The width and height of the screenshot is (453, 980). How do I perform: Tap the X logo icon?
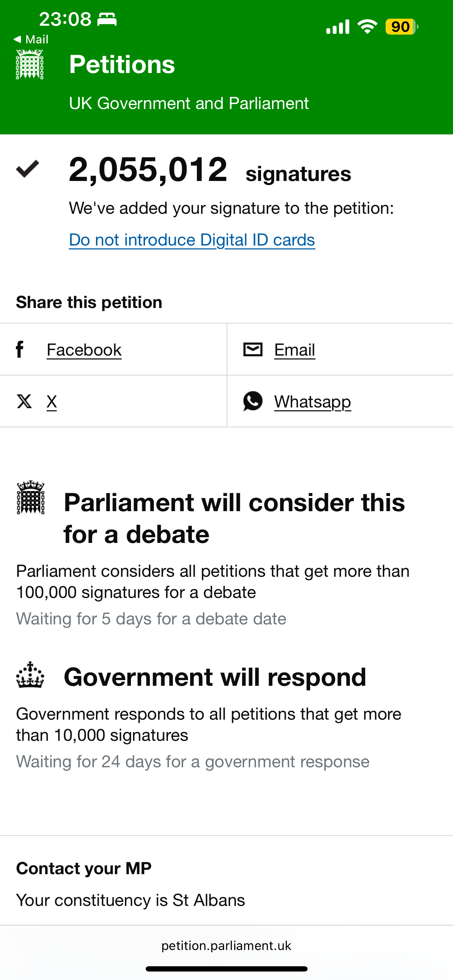pyautogui.click(x=24, y=401)
